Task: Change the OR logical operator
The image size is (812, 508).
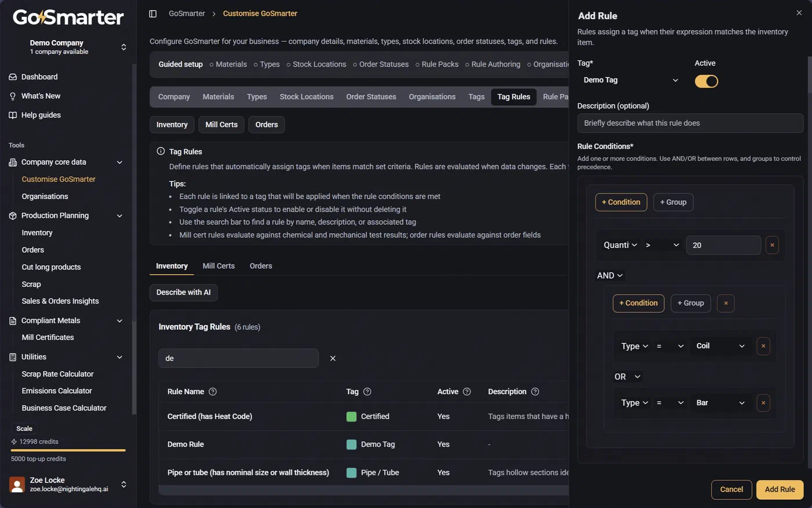Action: pos(628,377)
